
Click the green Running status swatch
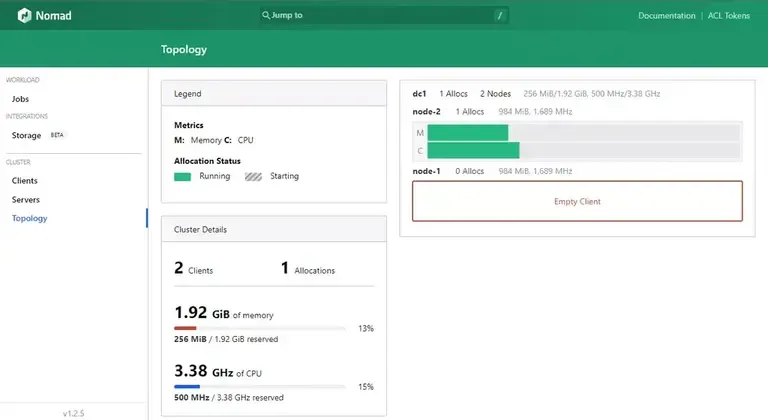[x=183, y=176]
